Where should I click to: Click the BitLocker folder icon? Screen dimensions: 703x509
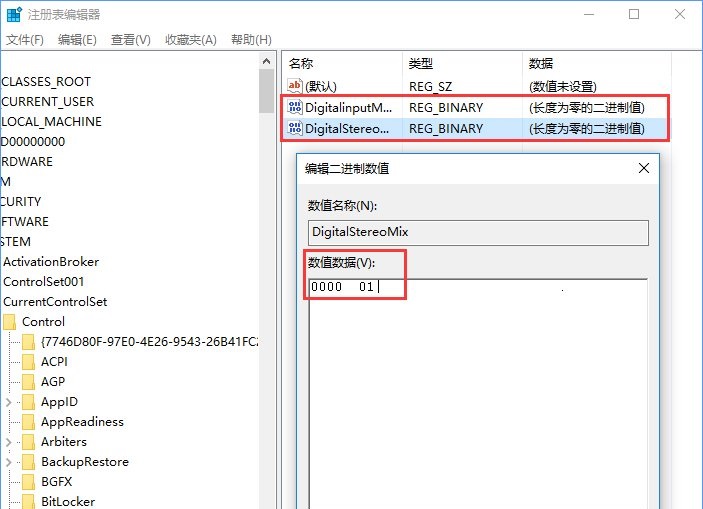tap(29, 501)
